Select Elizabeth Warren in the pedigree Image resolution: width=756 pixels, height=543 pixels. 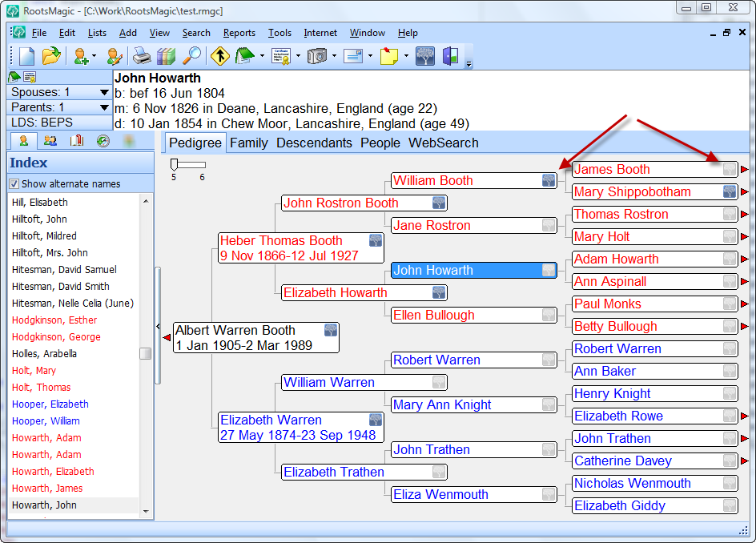pos(271,420)
